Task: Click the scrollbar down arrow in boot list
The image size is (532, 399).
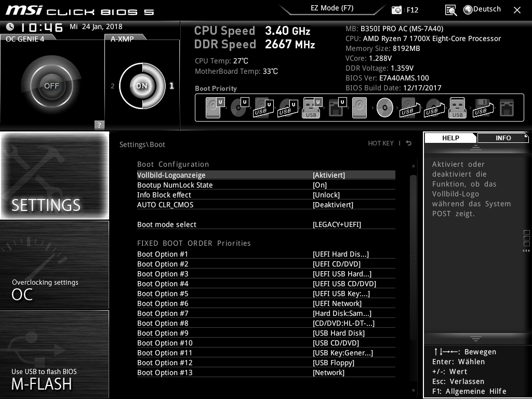Action: click(413, 391)
